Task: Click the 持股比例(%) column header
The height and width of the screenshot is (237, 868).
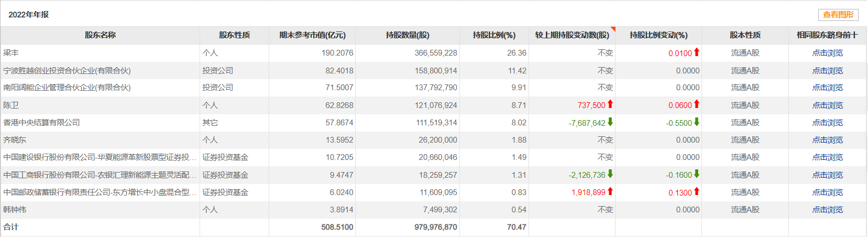Action: (494, 35)
